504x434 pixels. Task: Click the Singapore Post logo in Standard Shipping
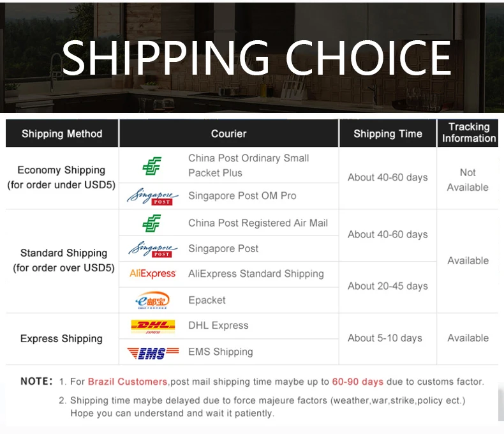pyautogui.click(x=152, y=249)
